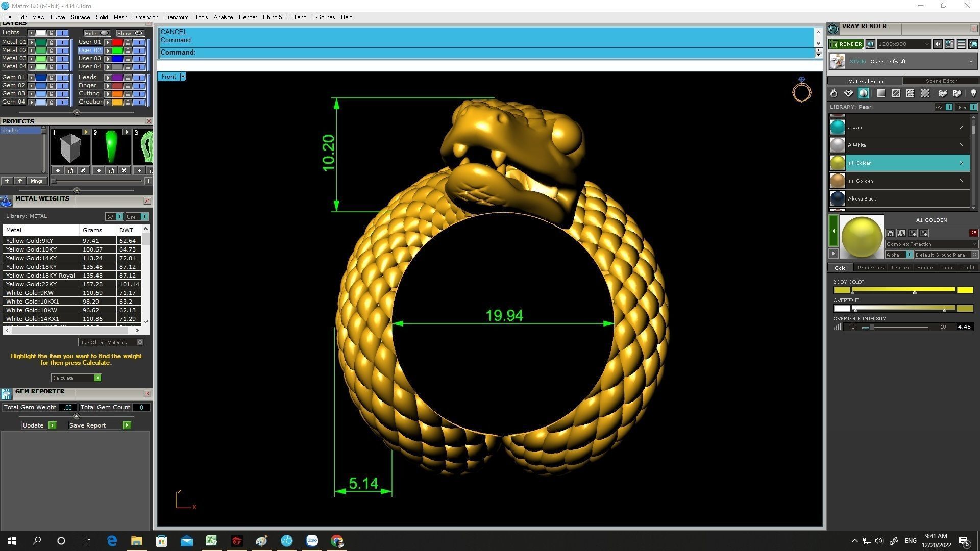Open the gradient material library icon
Image resolution: width=980 pixels, height=551 pixels.
[881, 93]
